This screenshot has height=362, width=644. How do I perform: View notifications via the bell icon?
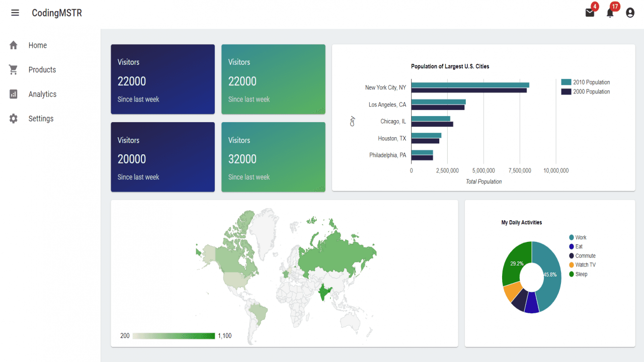(x=610, y=13)
